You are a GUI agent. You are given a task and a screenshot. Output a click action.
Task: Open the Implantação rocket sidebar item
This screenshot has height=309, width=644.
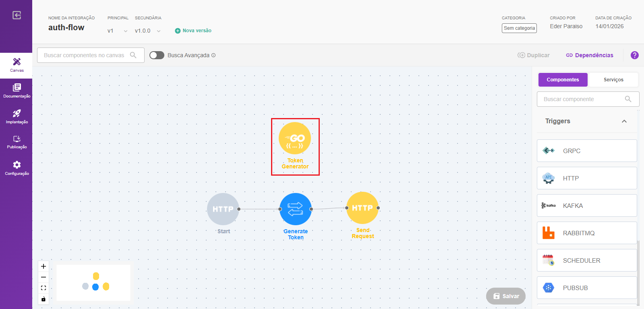click(x=17, y=116)
